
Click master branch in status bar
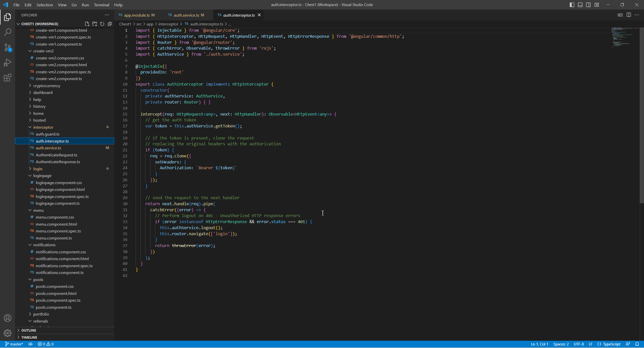(x=14, y=344)
